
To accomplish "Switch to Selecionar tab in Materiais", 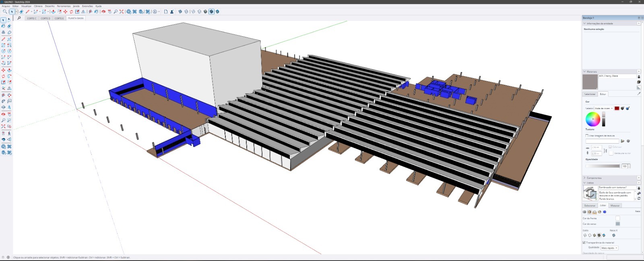I will point(590,94).
